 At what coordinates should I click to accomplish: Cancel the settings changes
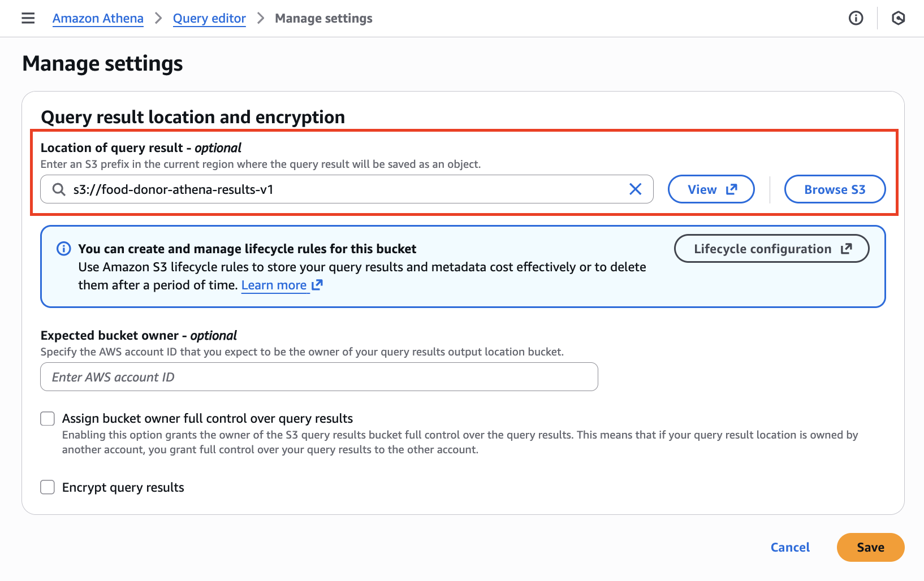tap(790, 547)
